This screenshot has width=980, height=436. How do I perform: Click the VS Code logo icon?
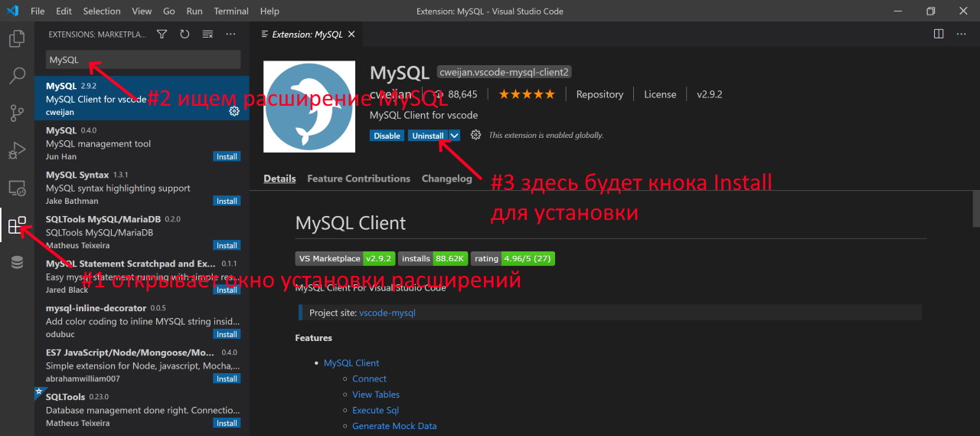tap(12, 11)
